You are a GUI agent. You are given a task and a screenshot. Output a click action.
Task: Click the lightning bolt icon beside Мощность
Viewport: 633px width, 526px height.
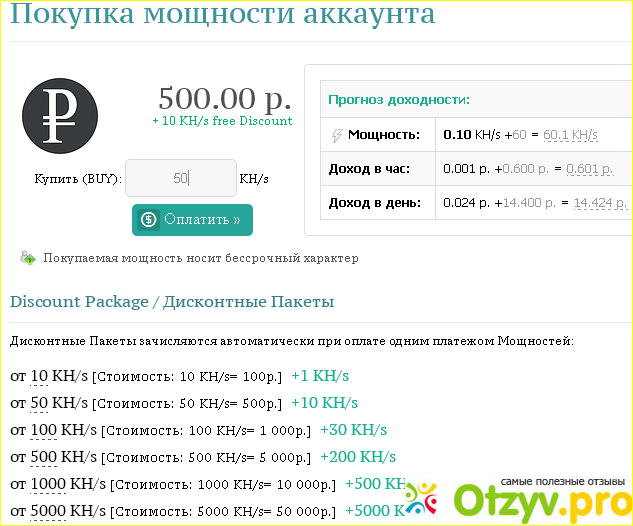point(336,135)
